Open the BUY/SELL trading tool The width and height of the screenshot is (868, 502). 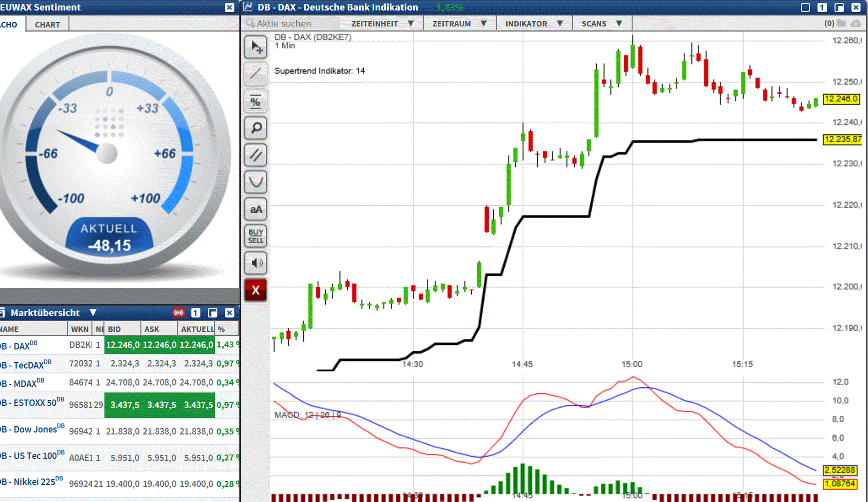click(255, 236)
